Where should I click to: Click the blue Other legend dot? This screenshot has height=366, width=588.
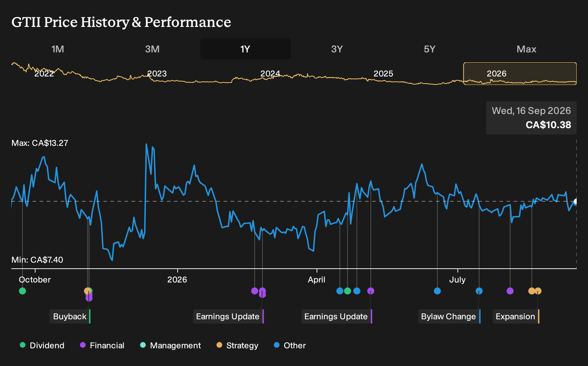[x=277, y=345]
